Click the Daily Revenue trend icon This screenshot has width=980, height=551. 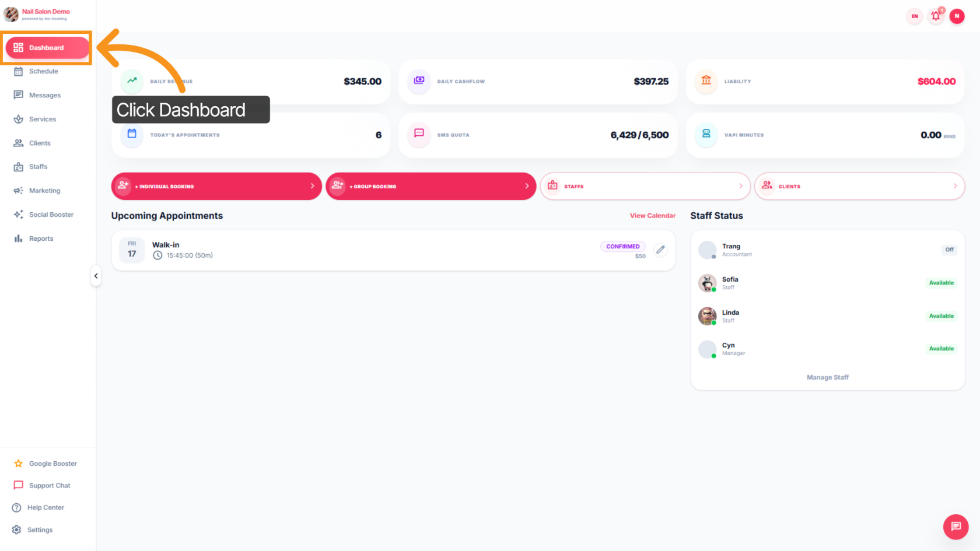click(x=132, y=80)
